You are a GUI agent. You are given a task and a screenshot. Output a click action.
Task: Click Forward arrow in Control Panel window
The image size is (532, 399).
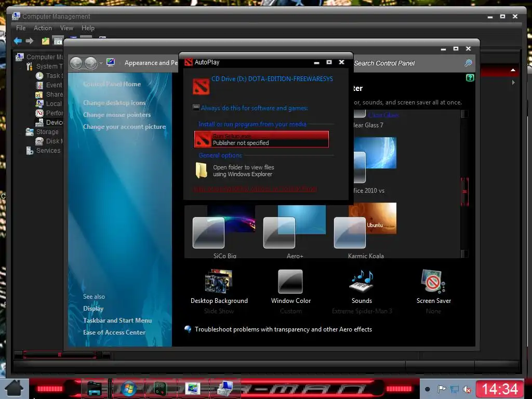[x=90, y=63]
